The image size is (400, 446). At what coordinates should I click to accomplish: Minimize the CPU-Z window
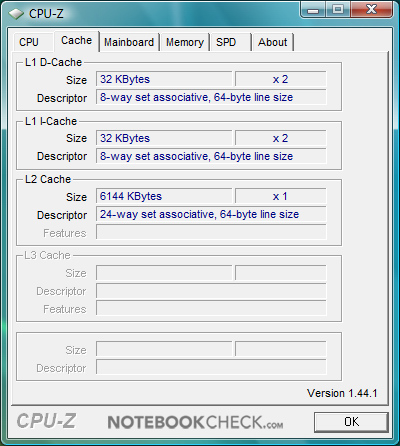coord(313,10)
